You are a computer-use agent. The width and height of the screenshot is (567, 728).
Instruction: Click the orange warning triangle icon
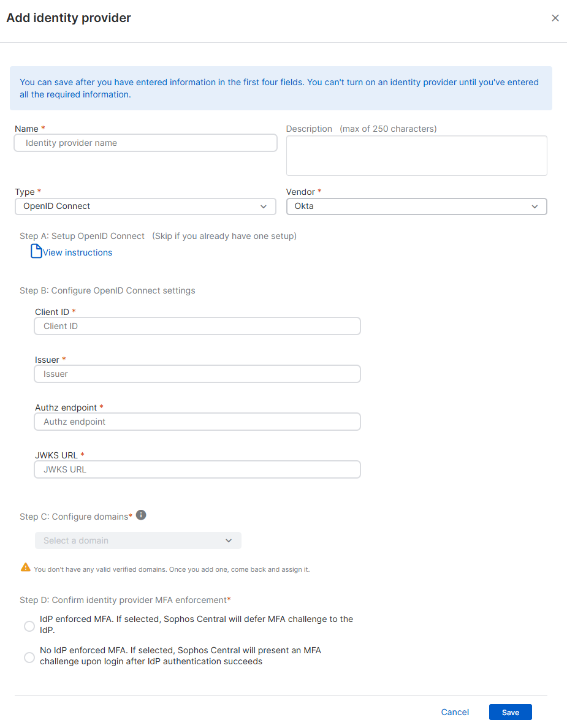[x=26, y=567]
